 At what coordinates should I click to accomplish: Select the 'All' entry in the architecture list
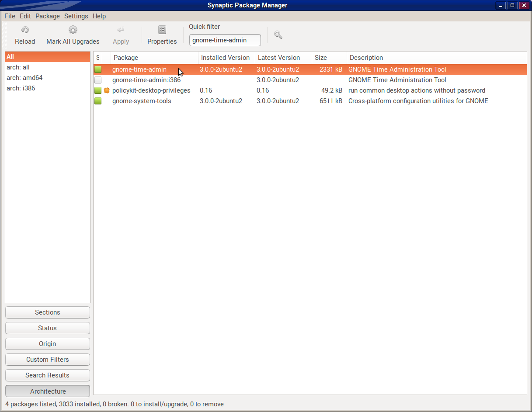48,57
